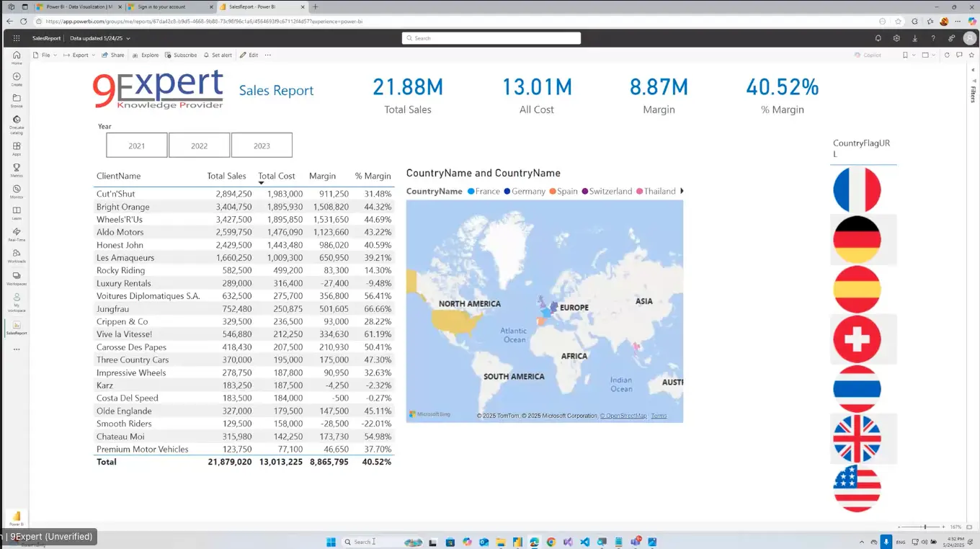This screenshot has height=549, width=980.
Task: Filter by the Germany flag
Action: pos(857,239)
